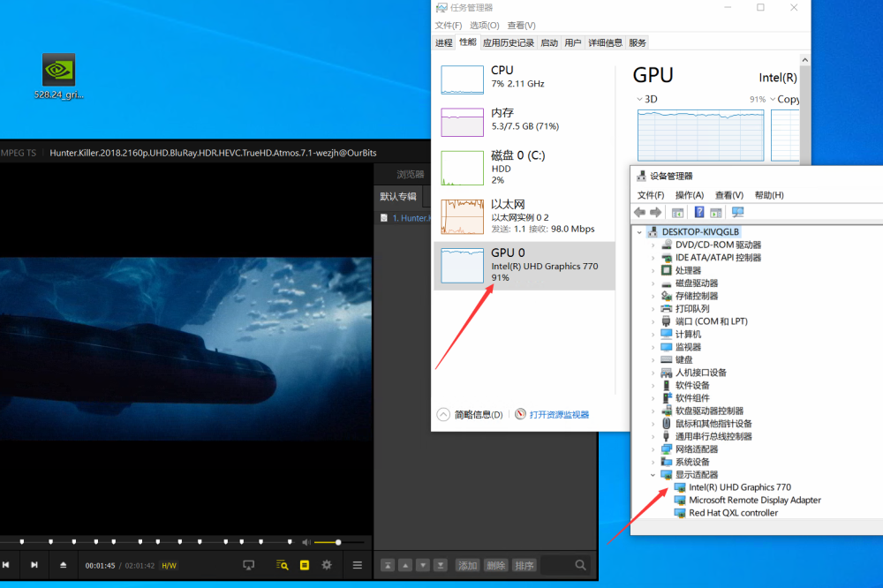Open the player hamburger menu
Screen dimensions: 883x588
(x=357, y=565)
